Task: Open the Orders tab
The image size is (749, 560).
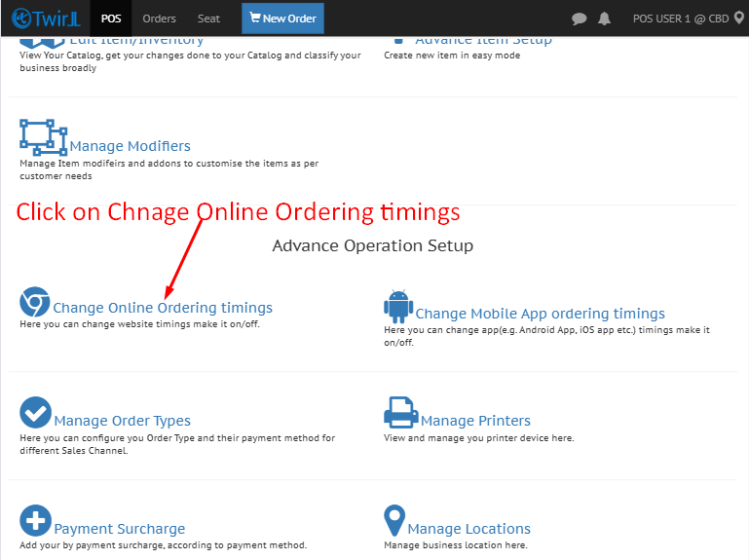Action: (x=159, y=19)
